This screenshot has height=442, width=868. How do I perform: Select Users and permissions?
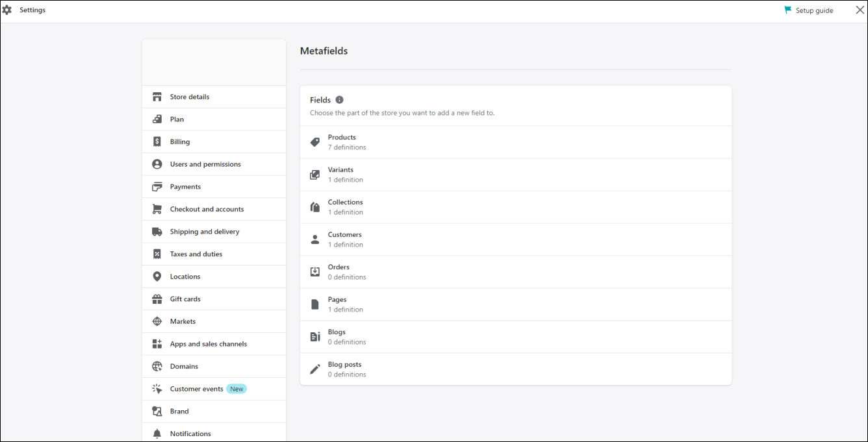[x=214, y=164]
